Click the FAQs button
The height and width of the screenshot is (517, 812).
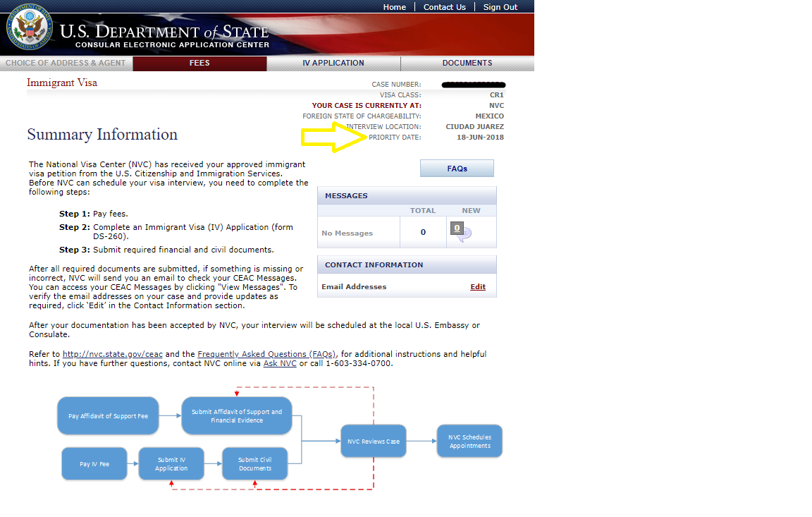click(457, 169)
